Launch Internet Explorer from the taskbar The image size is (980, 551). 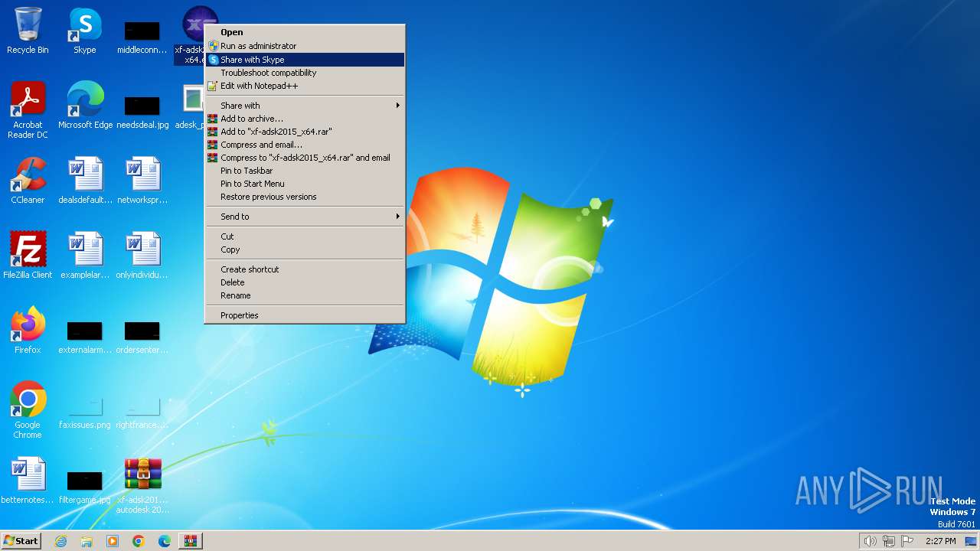[60, 541]
